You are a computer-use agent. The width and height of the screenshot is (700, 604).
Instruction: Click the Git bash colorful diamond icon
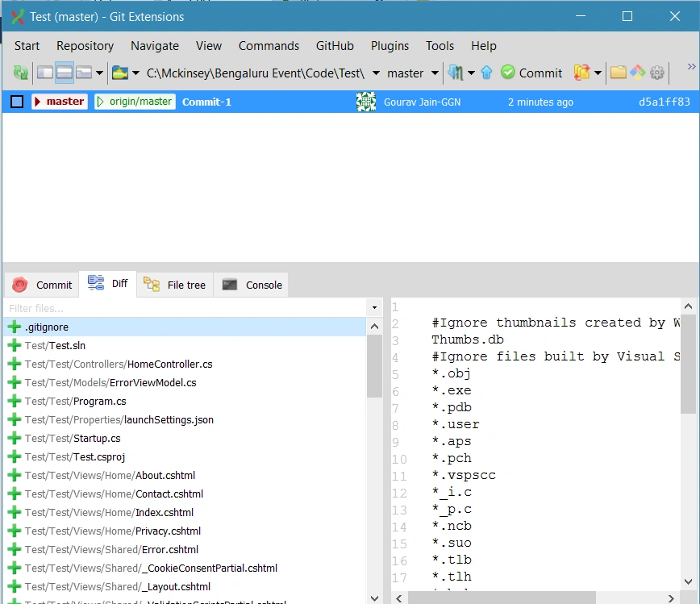[637, 73]
